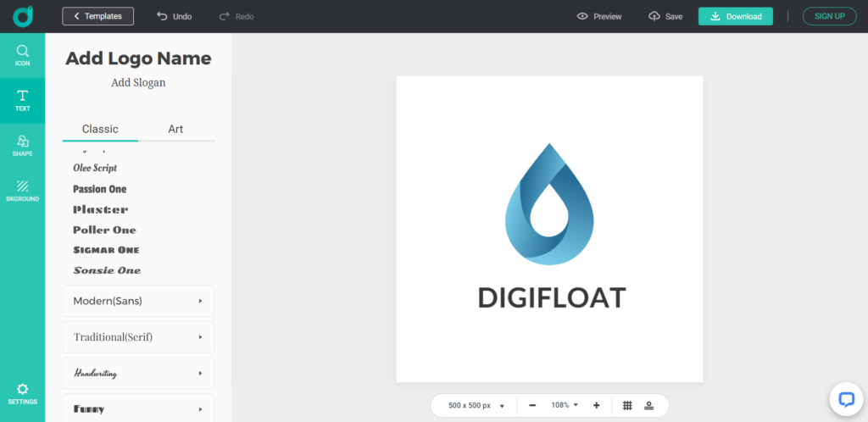Click the DesignEvo logo icon

tap(23, 17)
